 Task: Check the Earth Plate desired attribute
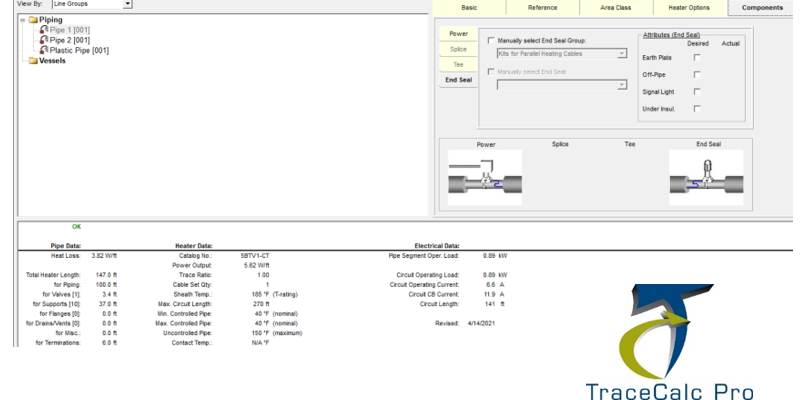(x=696, y=58)
